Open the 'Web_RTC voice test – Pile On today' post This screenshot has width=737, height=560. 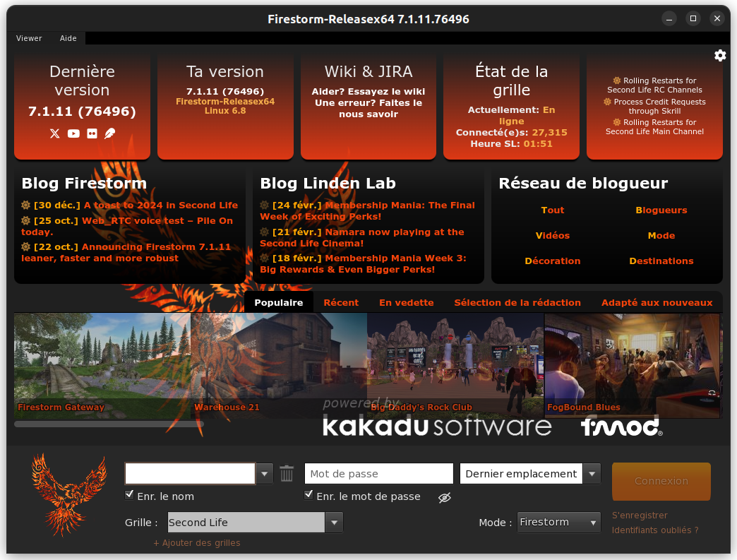pos(127,226)
